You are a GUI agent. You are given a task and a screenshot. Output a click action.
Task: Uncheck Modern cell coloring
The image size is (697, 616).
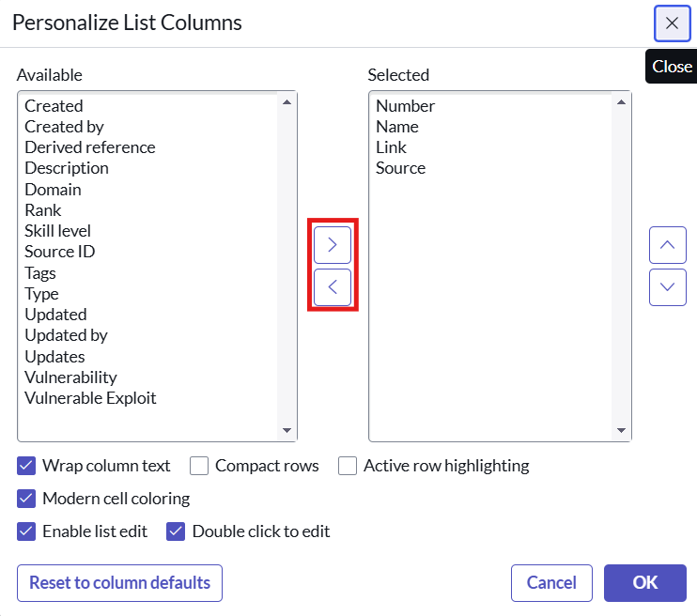click(26, 499)
